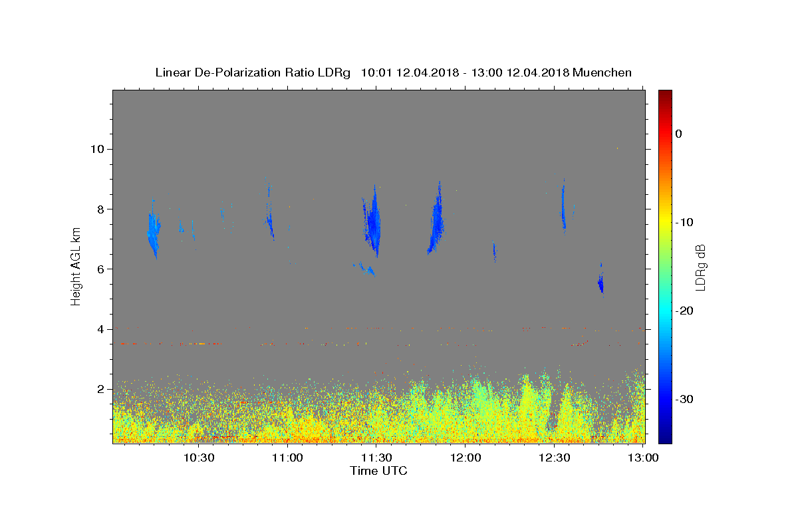This screenshot has height=532, width=798.
Task: Click the colorbar label -30
Action: tap(684, 399)
